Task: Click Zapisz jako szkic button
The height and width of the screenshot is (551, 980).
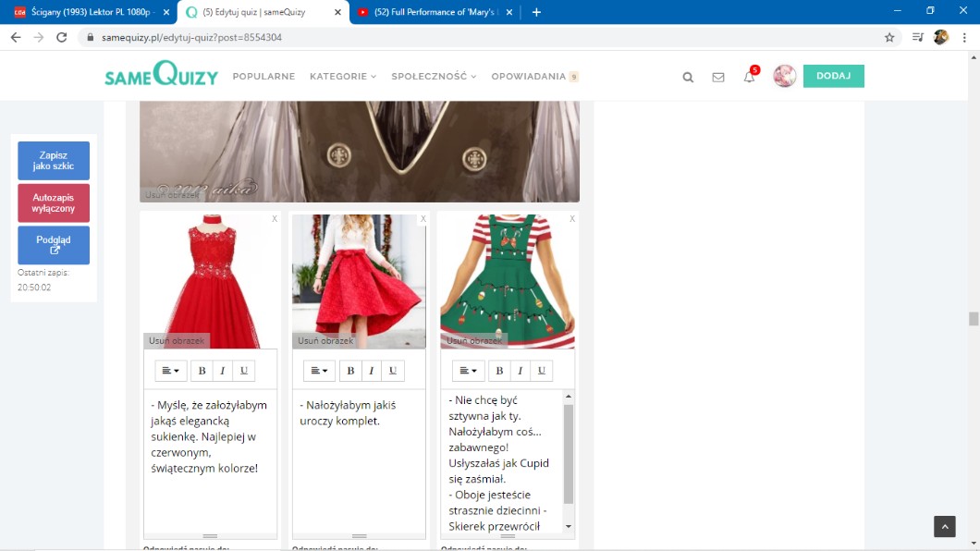Action: [54, 161]
